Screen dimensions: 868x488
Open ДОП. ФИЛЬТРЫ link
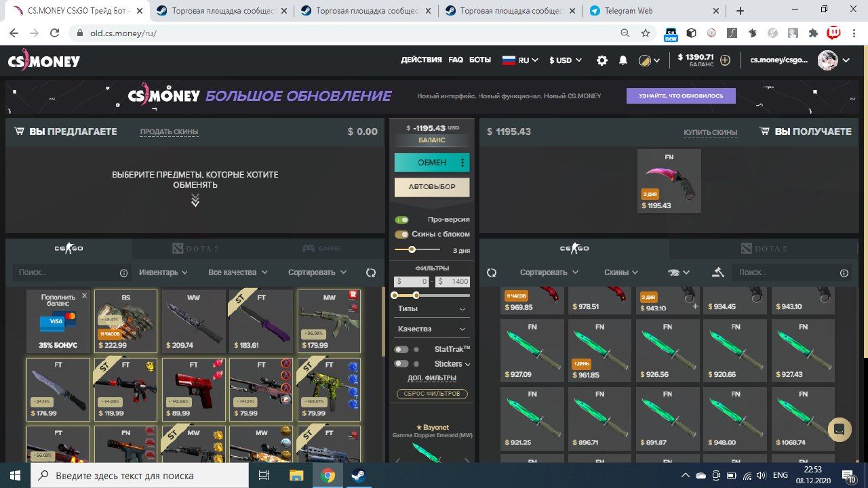point(432,378)
